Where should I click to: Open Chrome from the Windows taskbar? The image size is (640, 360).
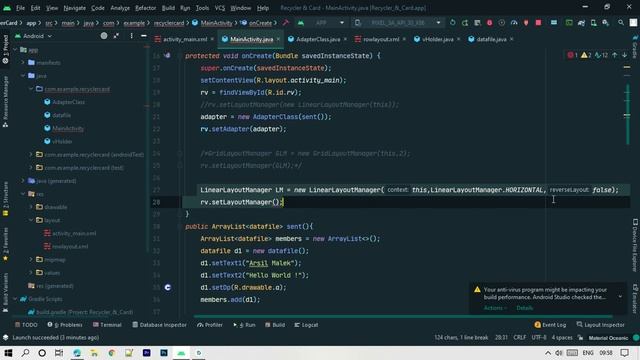click(111, 353)
